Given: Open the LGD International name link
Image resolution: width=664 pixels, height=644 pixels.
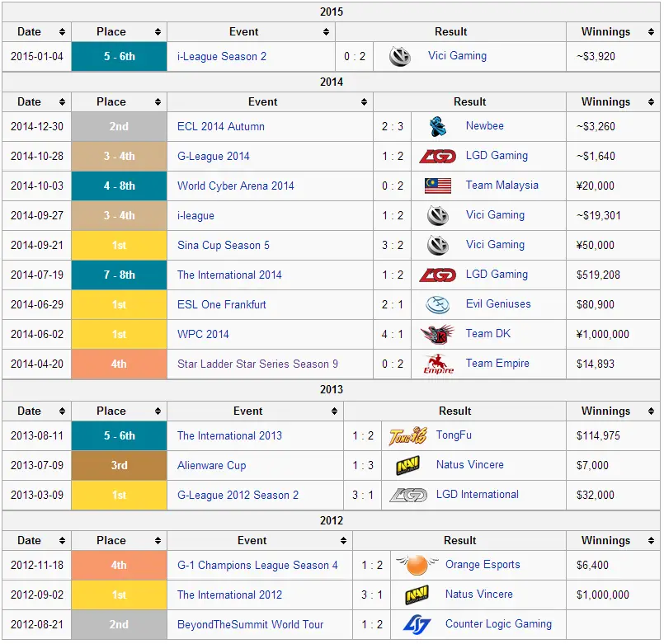Looking at the screenshot, I should (478, 494).
